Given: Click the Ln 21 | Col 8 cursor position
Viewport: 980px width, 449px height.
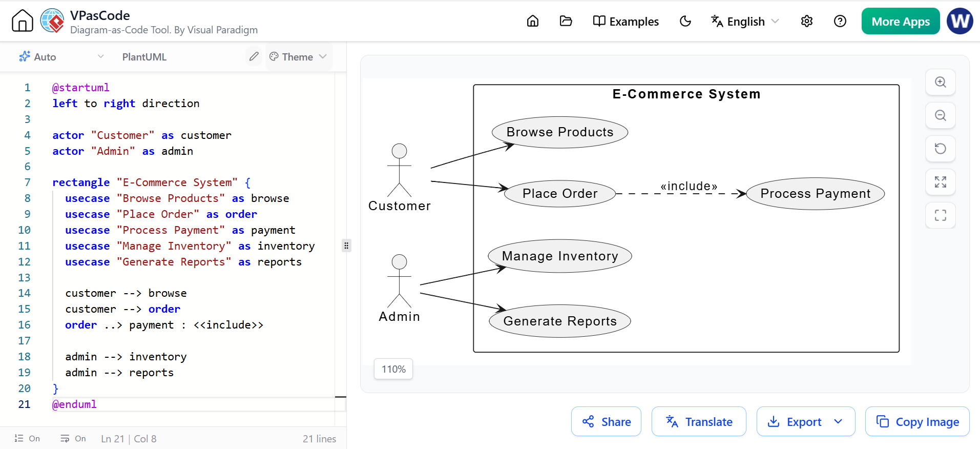Looking at the screenshot, I should coord(129,439).
